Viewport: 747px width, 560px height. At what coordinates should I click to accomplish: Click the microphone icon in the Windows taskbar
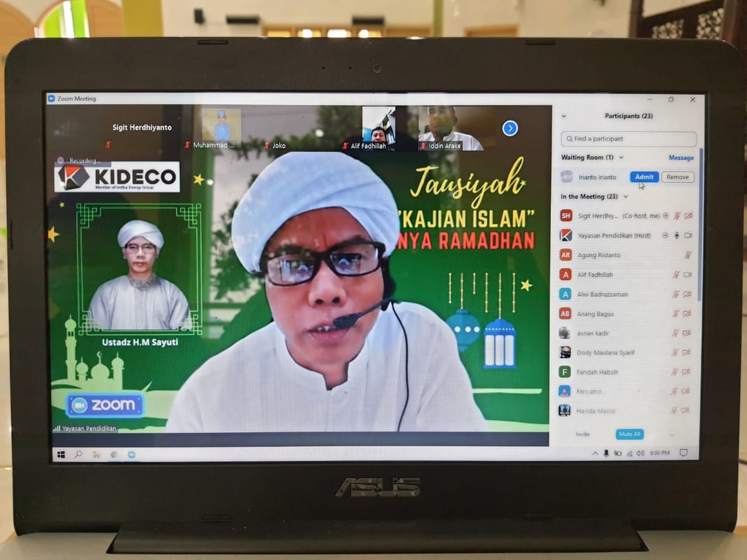pos(607,454)
